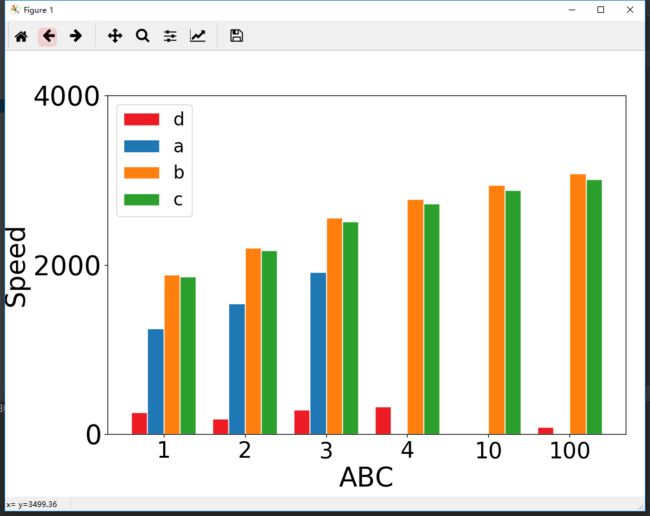Click the blue bar in group 3
The width and height of the screenshot is (650, 516).
tap(318, 354)
